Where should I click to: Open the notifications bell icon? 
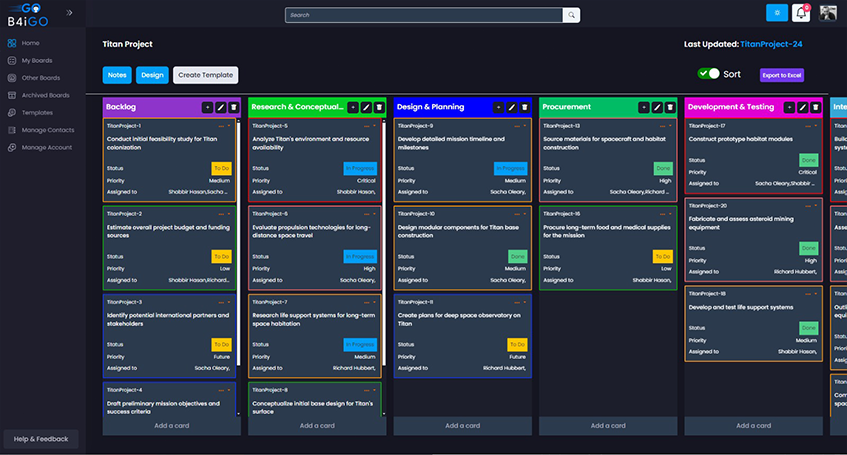pyautogui.click(x=801, y=13)
